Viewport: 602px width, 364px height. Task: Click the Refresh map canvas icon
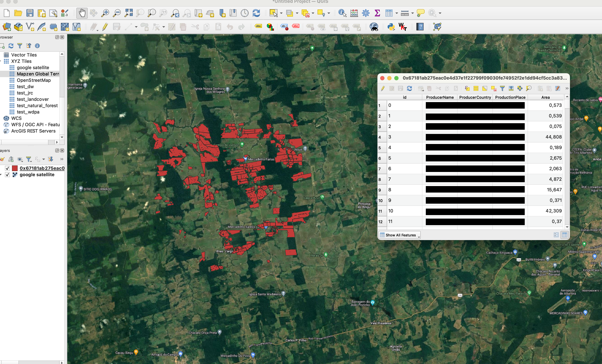click(256, 13)
